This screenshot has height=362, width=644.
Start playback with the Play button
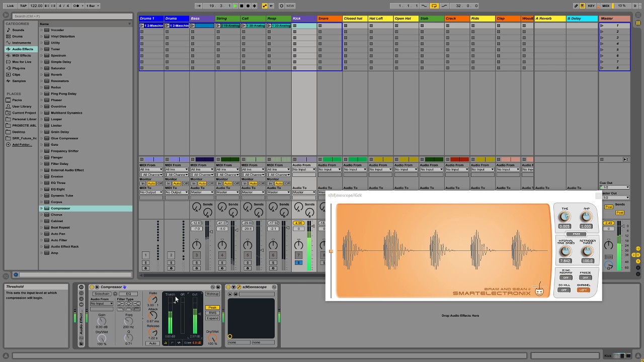click(235, 6)
